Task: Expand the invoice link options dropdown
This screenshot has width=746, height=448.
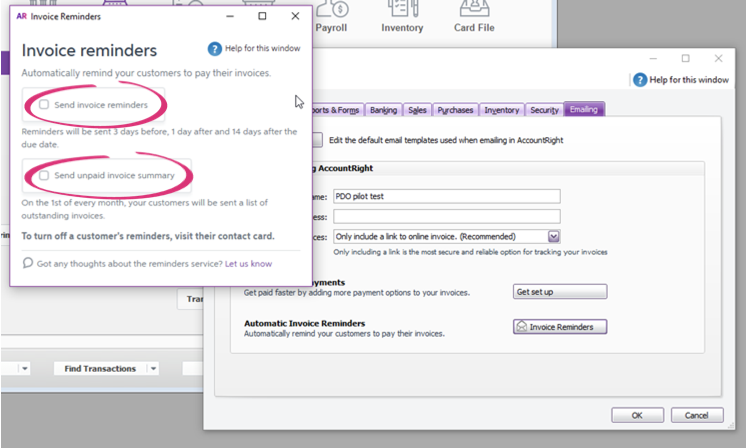Action: pos(553,236)
